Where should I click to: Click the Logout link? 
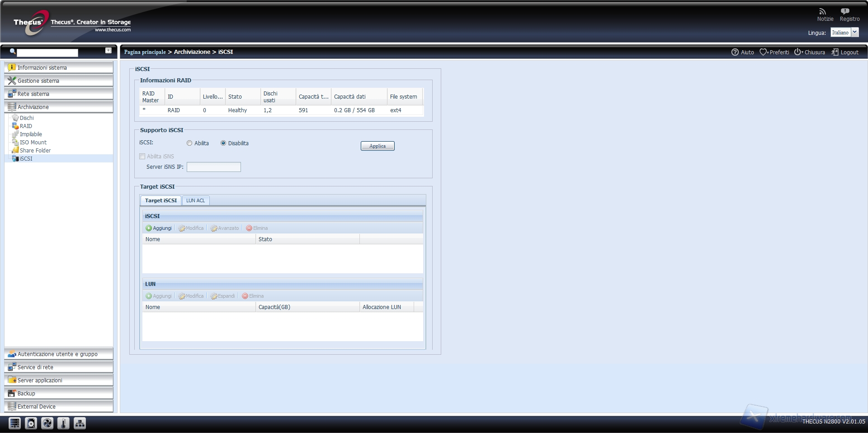click(x=845, y=52)
